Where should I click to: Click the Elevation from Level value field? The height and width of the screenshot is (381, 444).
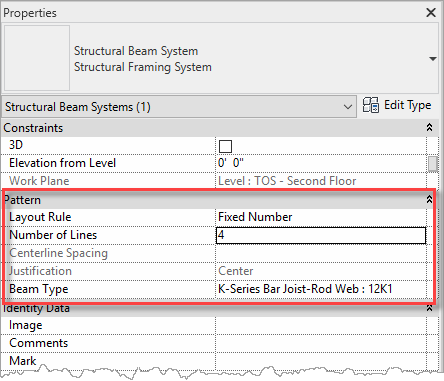point(321,163)
